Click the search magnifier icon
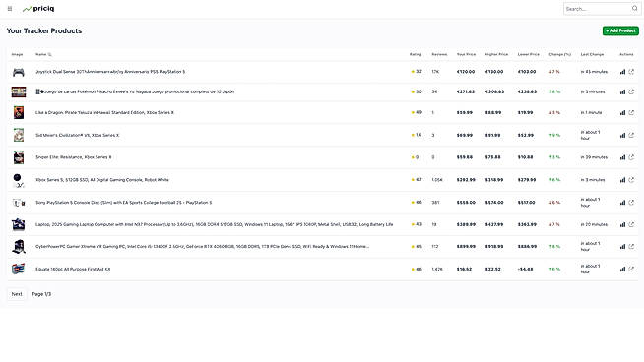 click(634, 8)
